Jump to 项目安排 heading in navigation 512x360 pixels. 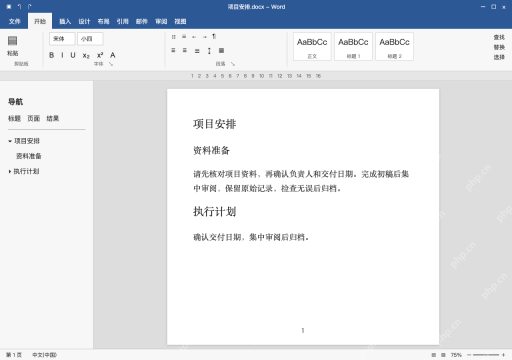click(27, 141)
